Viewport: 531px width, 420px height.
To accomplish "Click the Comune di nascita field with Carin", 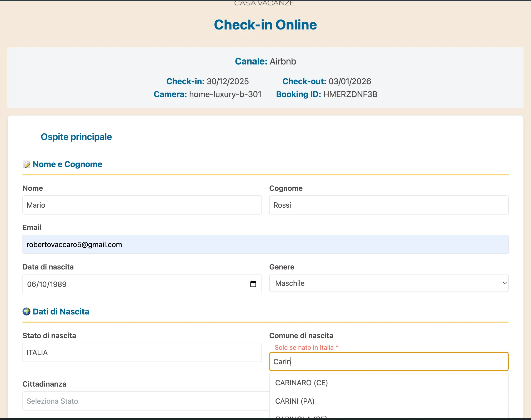I will pos(389,361).
